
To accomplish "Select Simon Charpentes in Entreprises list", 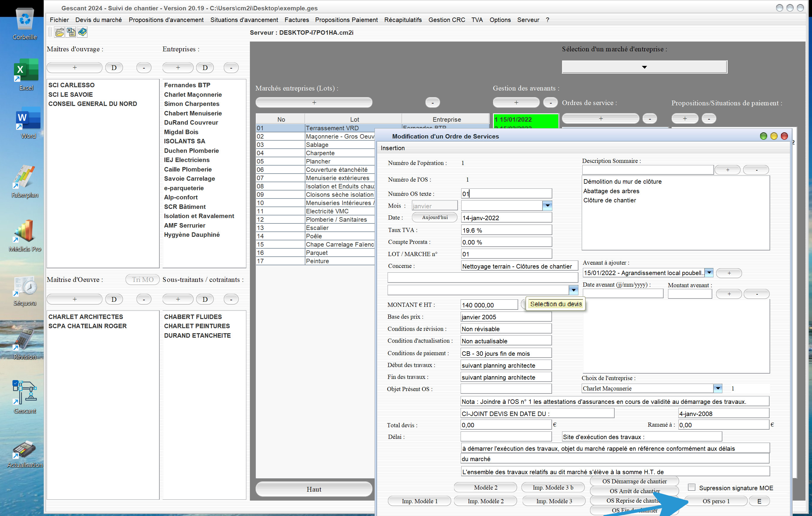I will pyautogui.click(x=191, y=104).
